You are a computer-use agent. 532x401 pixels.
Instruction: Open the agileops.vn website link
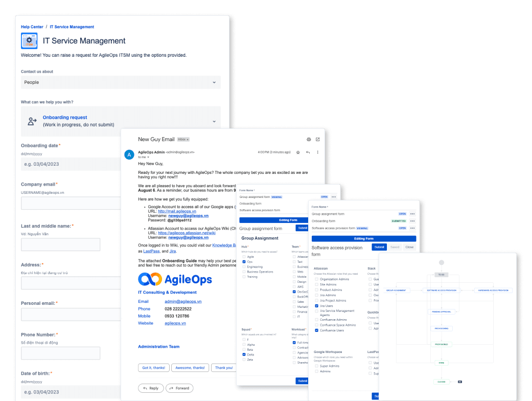(175, 323)
